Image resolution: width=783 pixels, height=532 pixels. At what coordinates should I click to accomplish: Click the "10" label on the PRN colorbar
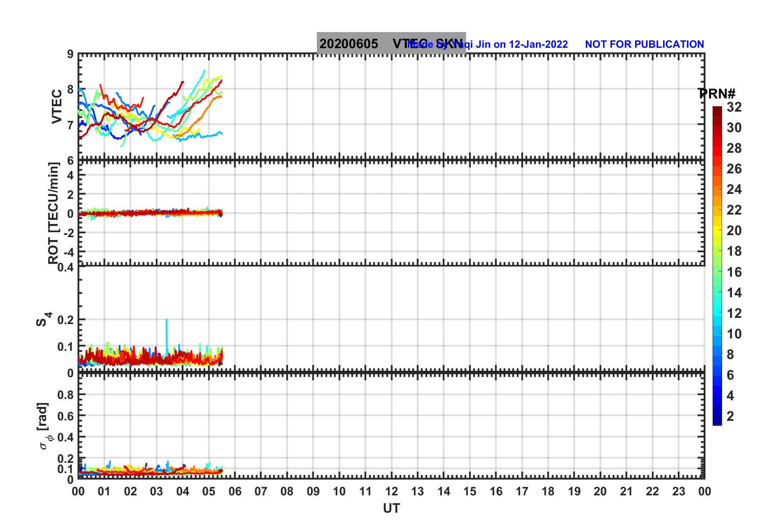734,334
